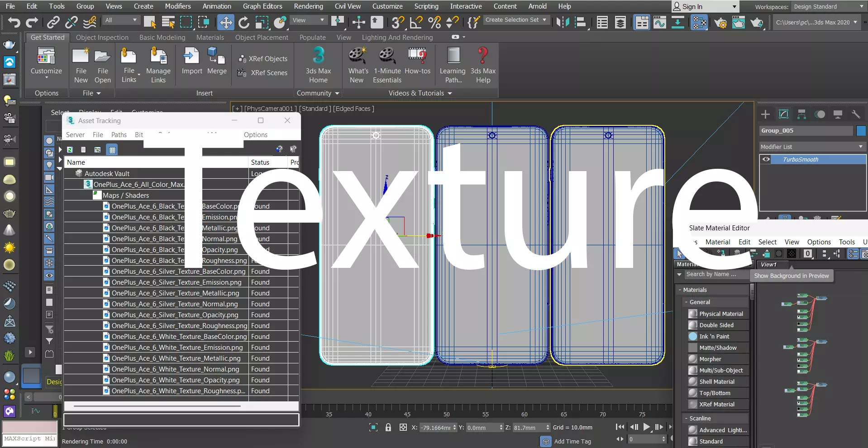Viewport: 868px width, 448px height.
Task: Click the Asset Tracking horizontal scrollbar
Action: tap(157, 406)
